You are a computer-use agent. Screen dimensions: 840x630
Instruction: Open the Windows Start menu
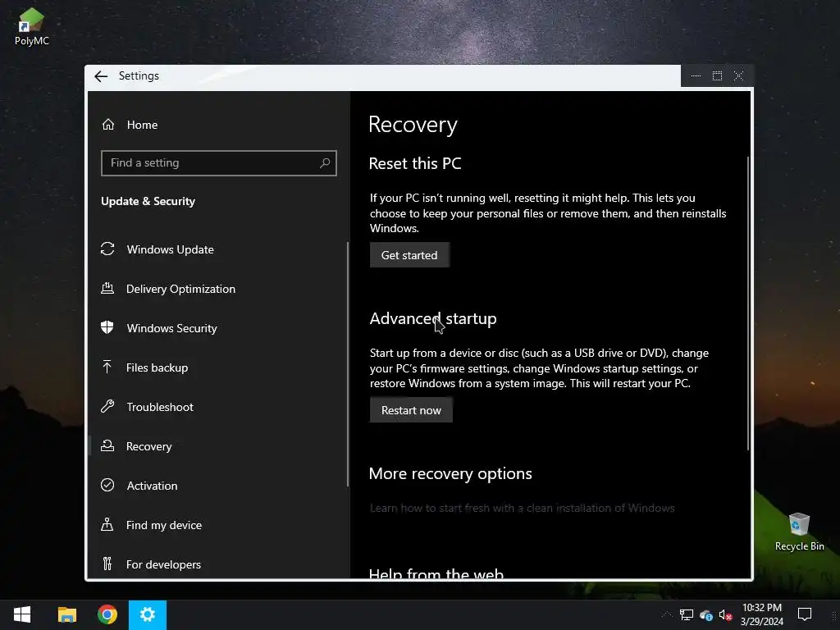click(22, 614)
